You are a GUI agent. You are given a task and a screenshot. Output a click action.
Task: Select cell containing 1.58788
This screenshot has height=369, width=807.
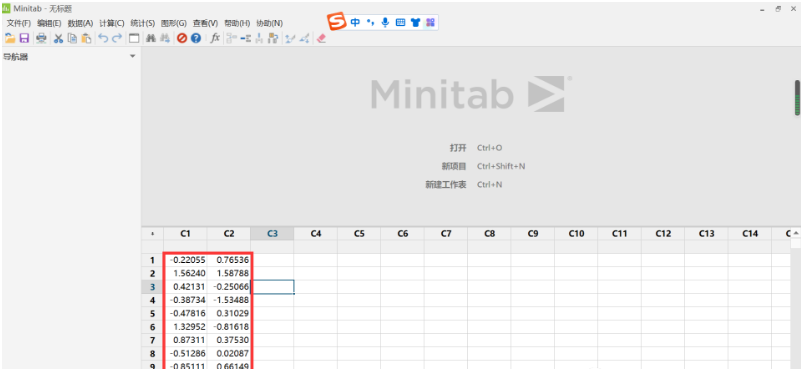[x=229, y=273]
